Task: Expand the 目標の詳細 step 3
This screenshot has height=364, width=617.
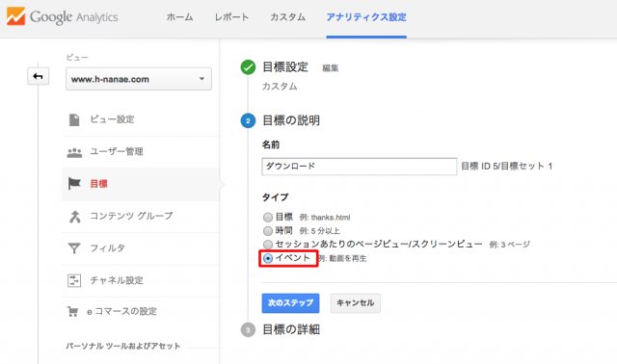Action: pyautogui.click(x=248, y=329)
